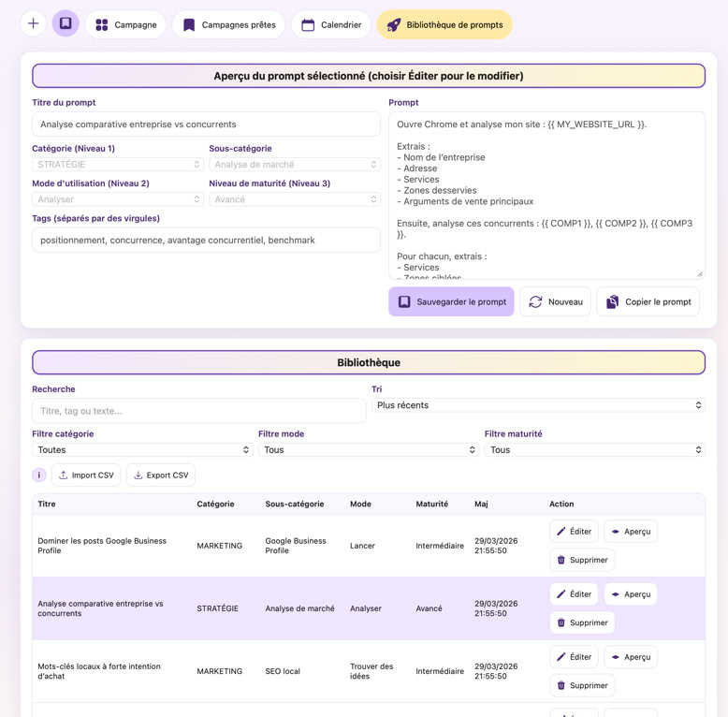Expand the Filtre maturité dropdown
Screen dimensions: 728x717
(x=594, y=450)
